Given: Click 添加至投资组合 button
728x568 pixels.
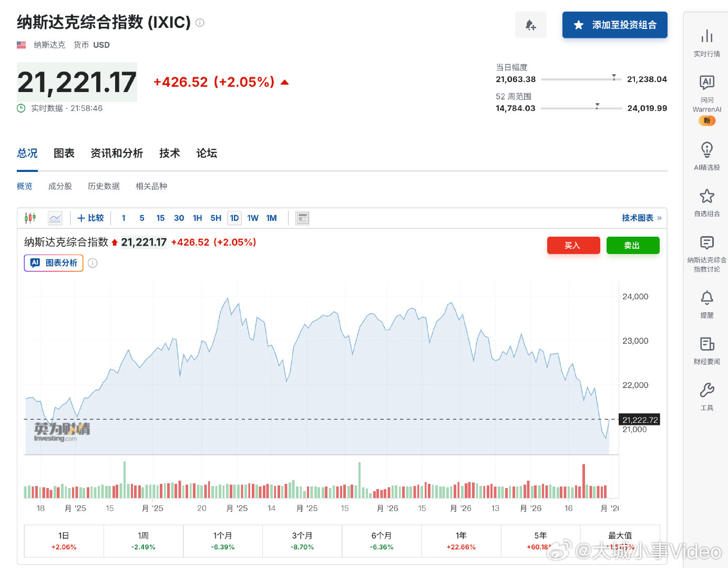Looking at the screenshot, I should point(614,25).
